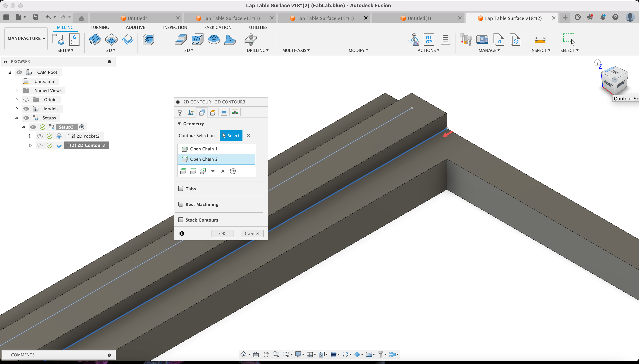Toggle visibility of Models
This screenshot has height=364, width=639.
click(26, 109)
